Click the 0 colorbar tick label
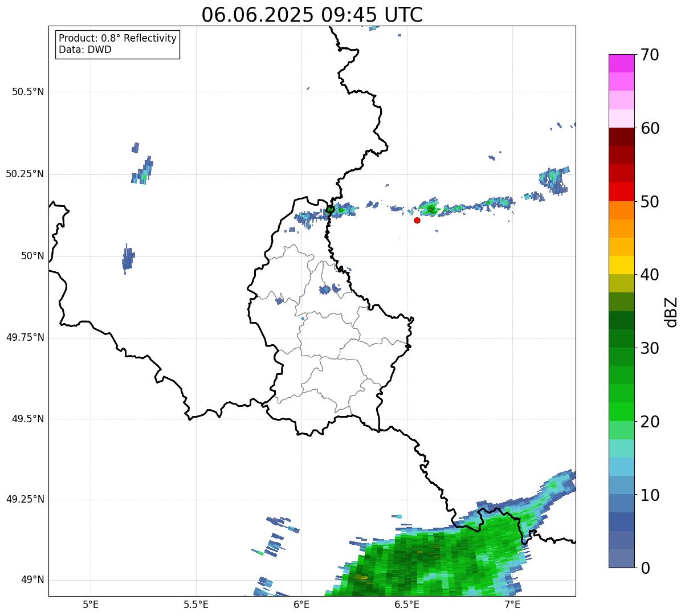Screen dimensions: 685x616 [646, 568]
